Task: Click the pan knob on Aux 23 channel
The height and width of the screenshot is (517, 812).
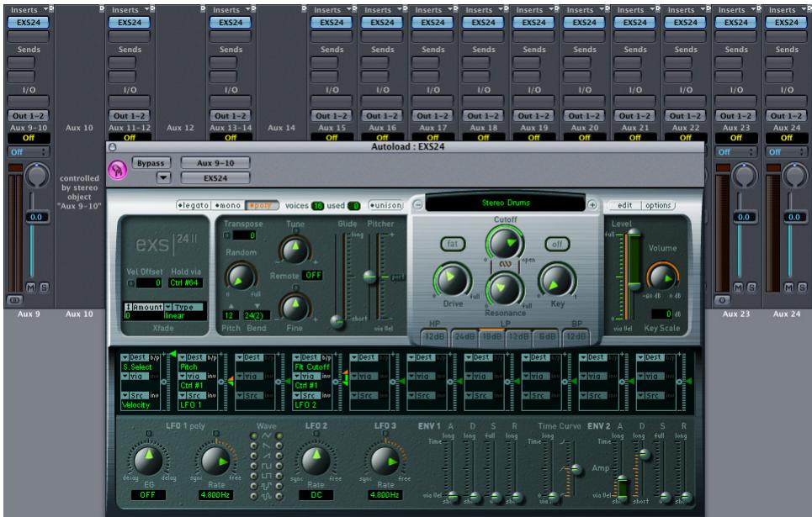Action: 744,176
